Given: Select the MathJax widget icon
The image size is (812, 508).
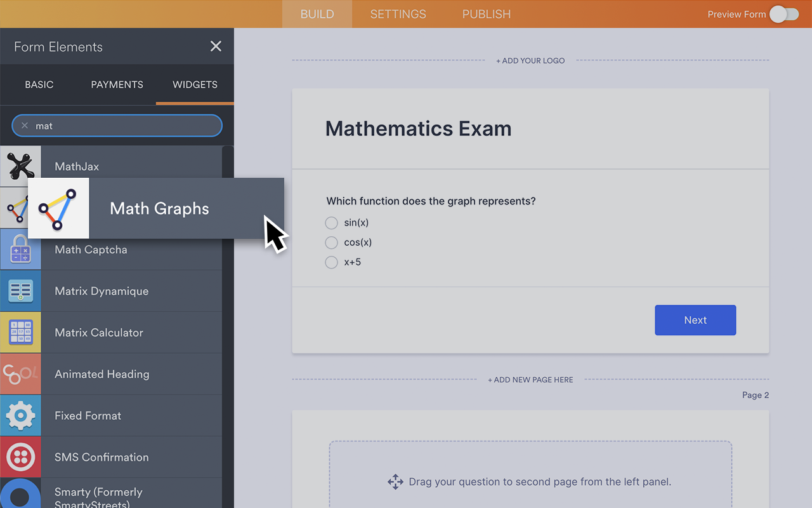Looking at the screenshot, I should [x=20, y=166].
